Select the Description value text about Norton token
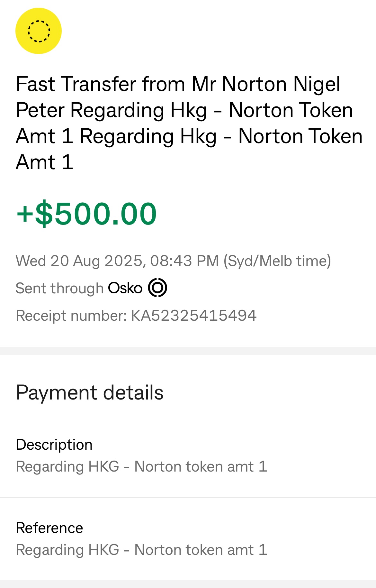The image size is (376, 588). pos(142,467)
